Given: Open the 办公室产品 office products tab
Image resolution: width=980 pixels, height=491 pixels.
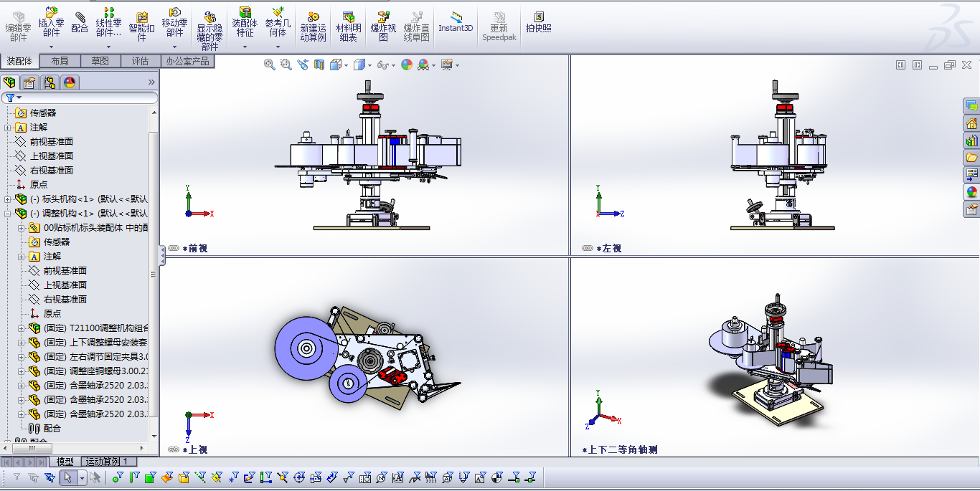Looking at the screenshot, I should point(187,62).
